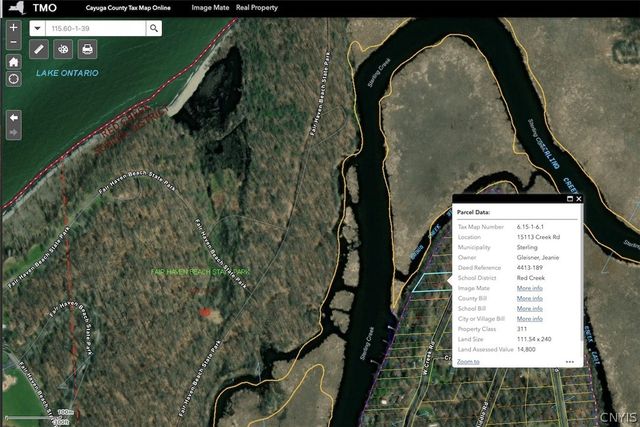Go to the previous extent (left arrow)

tap(13, 118)
